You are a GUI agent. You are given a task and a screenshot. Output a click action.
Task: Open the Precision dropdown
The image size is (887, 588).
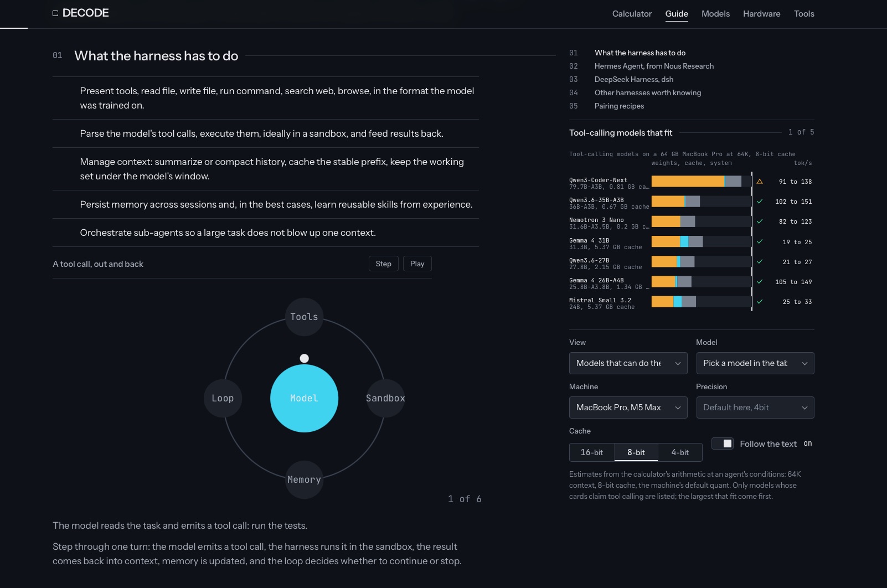click(x=755, y=408)
